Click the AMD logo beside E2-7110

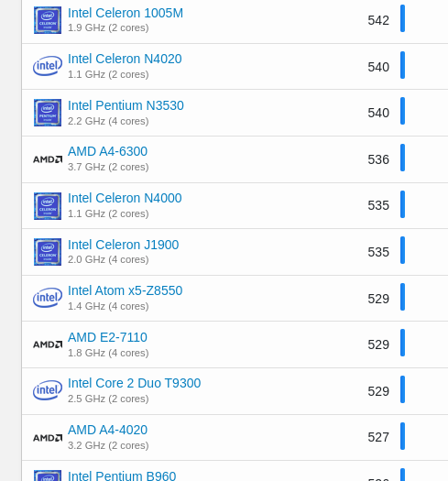(48, 344)
